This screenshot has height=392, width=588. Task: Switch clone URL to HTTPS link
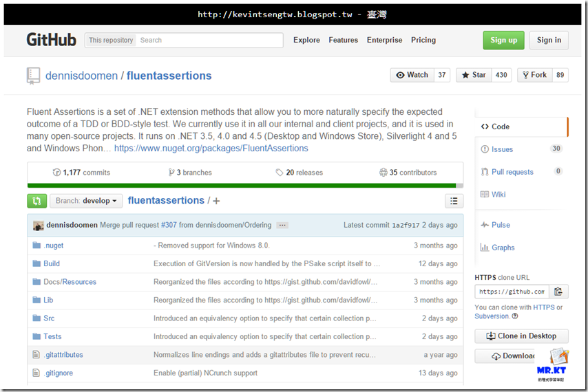pos(544,307)
